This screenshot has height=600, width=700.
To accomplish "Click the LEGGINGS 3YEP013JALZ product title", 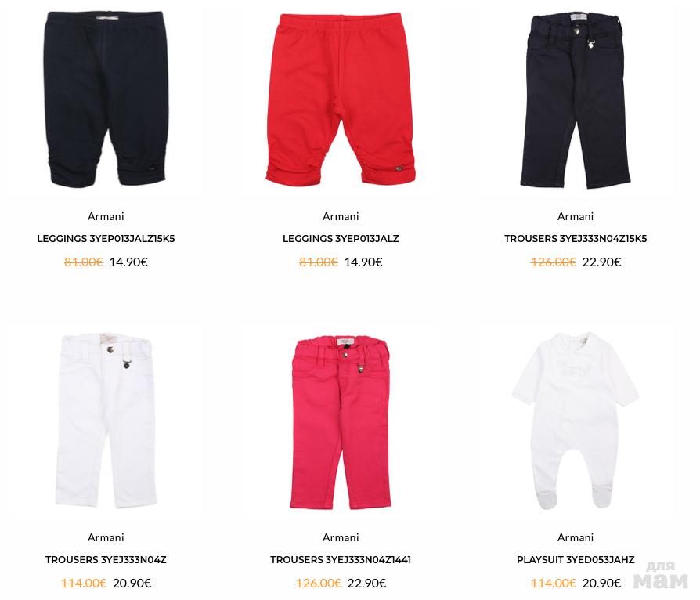I will point(341,239).
